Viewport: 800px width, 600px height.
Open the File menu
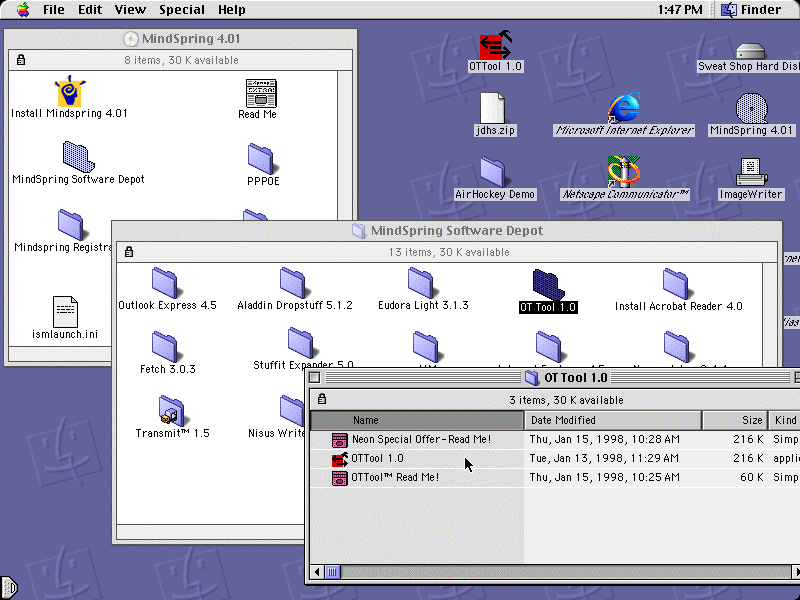coord(54,10)
